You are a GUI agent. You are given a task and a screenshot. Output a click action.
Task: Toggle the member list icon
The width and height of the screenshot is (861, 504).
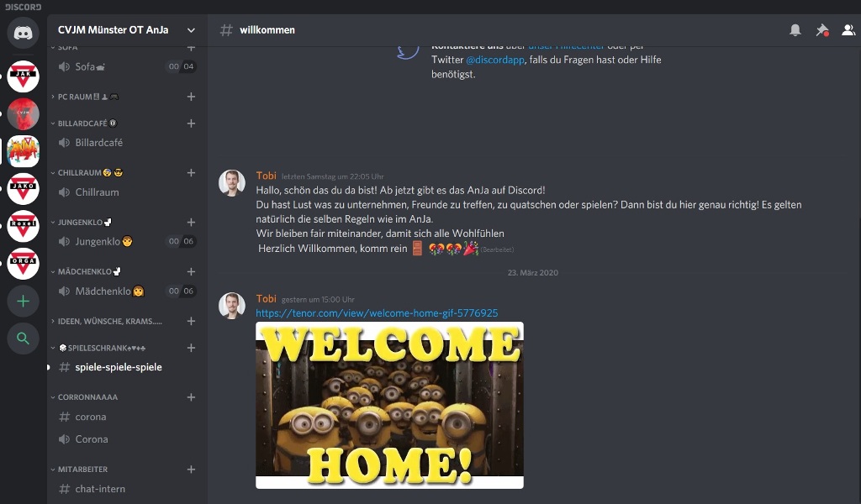tap(848, 30)
